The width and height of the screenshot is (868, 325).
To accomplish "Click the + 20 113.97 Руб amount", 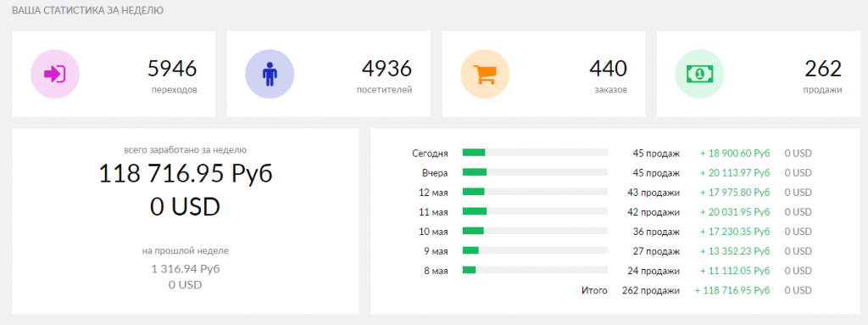I will [735, 173].
